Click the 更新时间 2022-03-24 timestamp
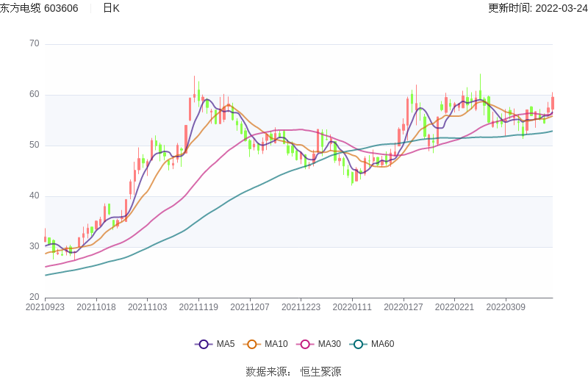Image resolution: width=588 pixels, height=380 pixels. pyautogui.click(x=537, y=8)
